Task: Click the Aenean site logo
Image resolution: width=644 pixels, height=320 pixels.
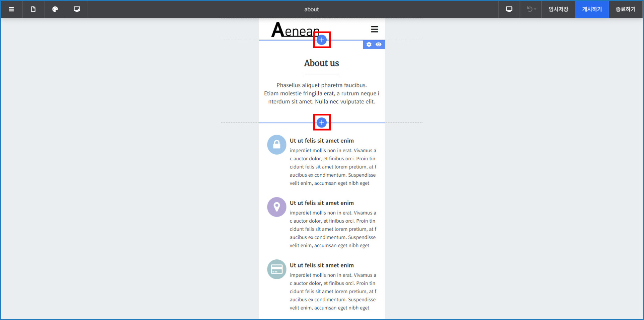Action: tap(295, 30)
